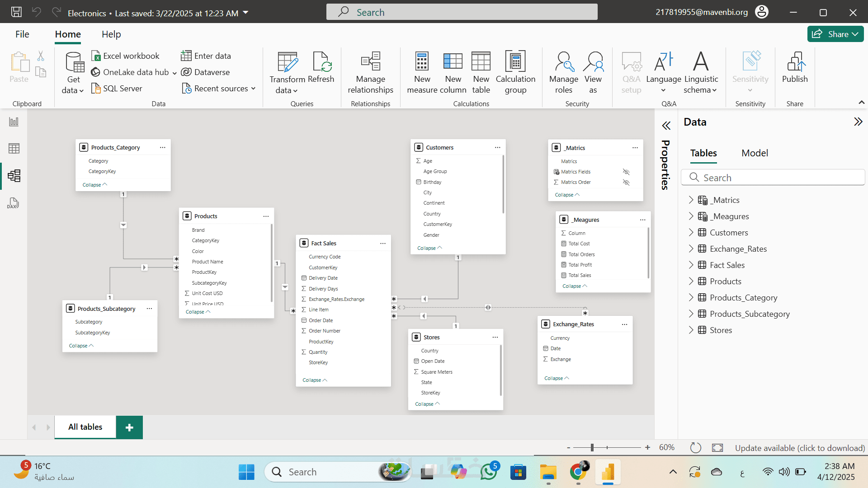Create a New measure
The width and height of the screenshot is (868, 488).
[x=422, y=73]
